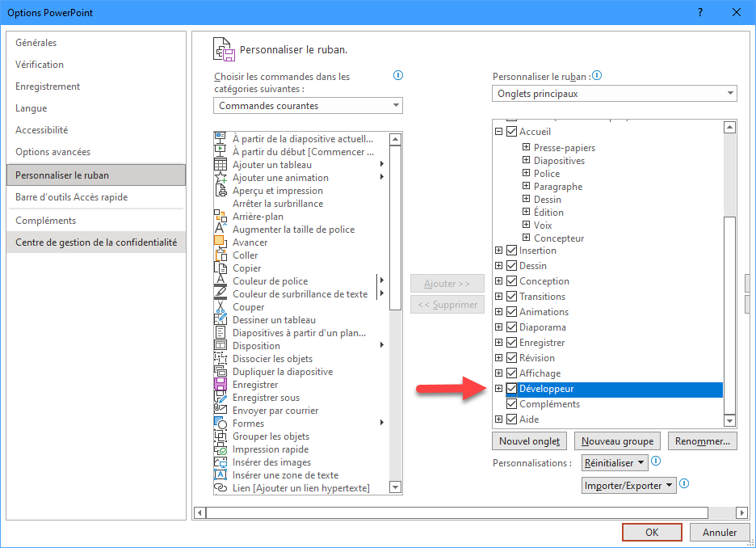Select the Concepteur group row

[559, 238]
